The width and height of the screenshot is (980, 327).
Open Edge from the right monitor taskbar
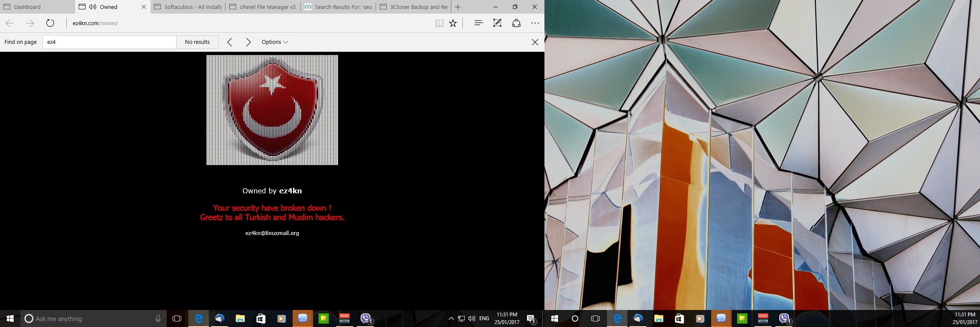click(617, 318)
